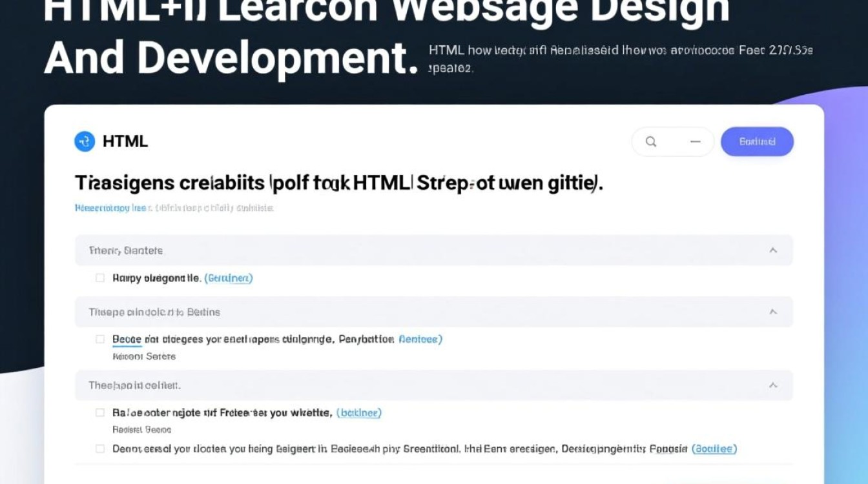
Task: Click the small sub-label under the "you wkettte" row
Action: (x=141, y=429)
